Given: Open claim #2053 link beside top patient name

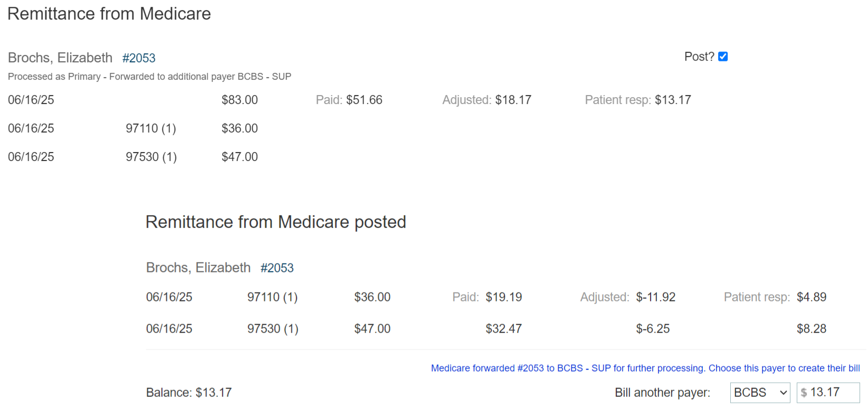Looking at the screenshot, I should click(139, 58).
